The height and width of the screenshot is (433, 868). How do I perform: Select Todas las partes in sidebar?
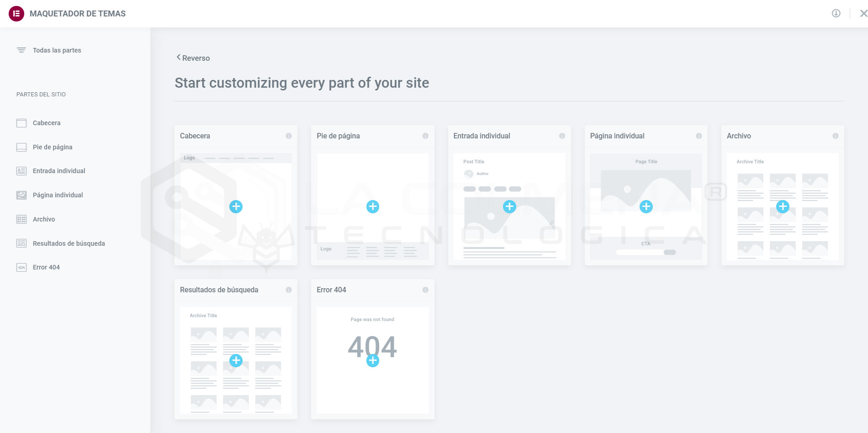coord(57,50)
